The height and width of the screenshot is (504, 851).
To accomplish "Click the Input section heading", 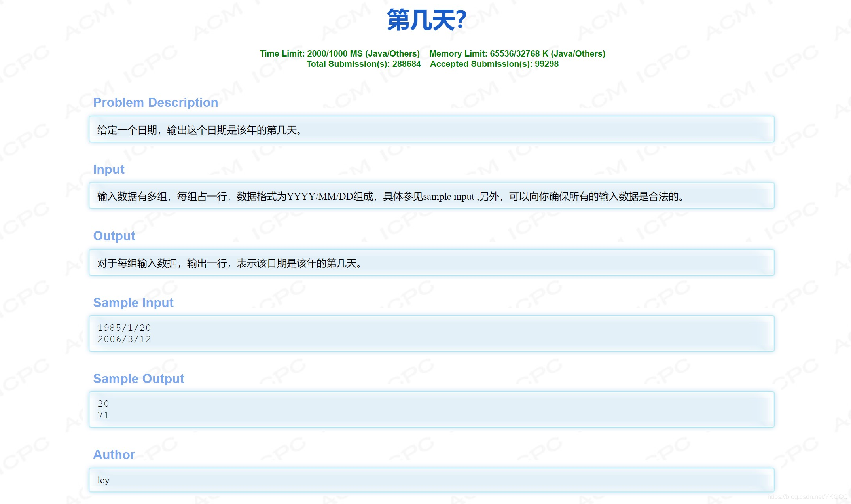I will click(108, 169).
